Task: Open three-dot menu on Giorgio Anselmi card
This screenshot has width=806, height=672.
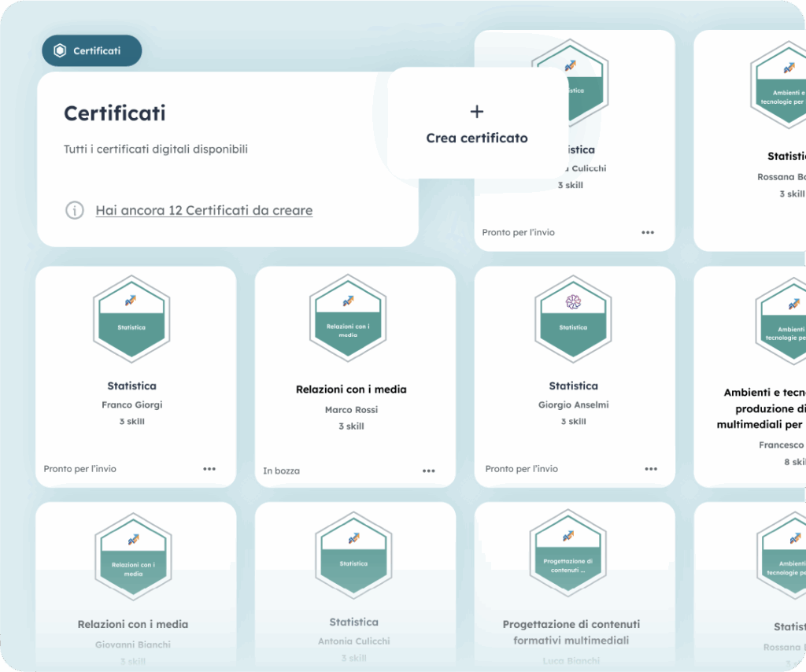Action: click(651, 469)
